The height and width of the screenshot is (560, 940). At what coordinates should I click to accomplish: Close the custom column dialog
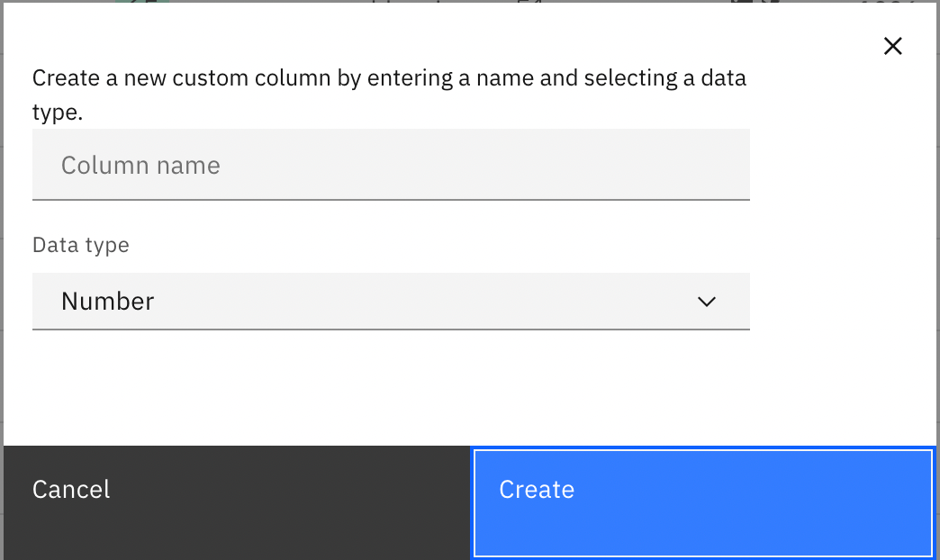click(x=892, y=46)
